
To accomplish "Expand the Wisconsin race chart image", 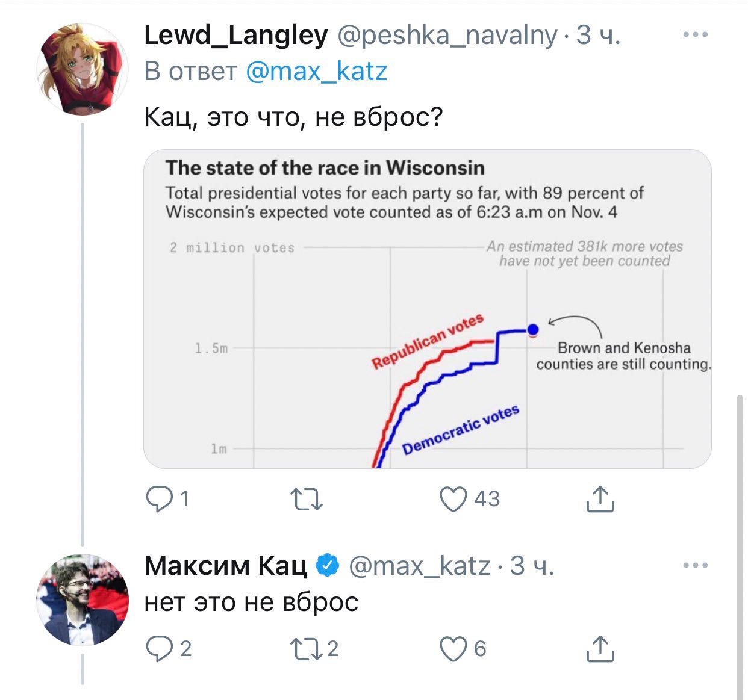I will point(427,309).
